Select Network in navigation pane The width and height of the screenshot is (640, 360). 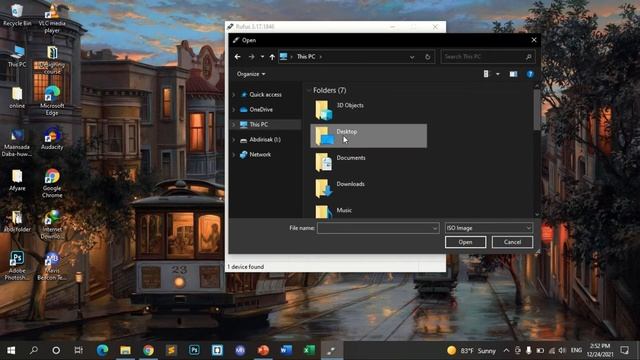click(x=260, y=155)
